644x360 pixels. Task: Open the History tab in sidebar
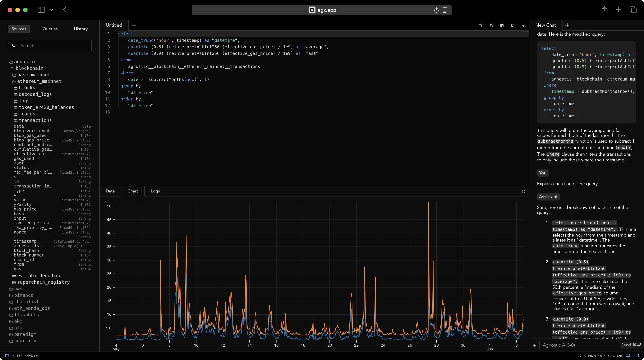[x=80, y=29]
